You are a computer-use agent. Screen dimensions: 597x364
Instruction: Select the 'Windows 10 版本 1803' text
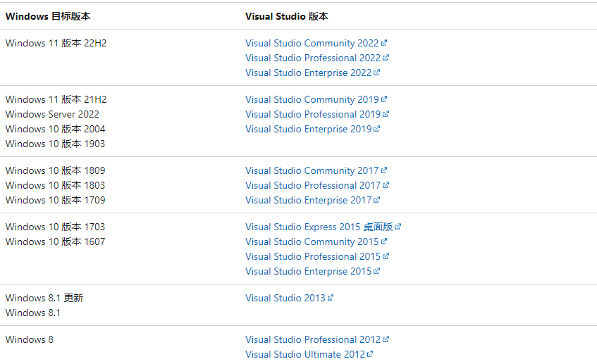[x=55, y=185]
